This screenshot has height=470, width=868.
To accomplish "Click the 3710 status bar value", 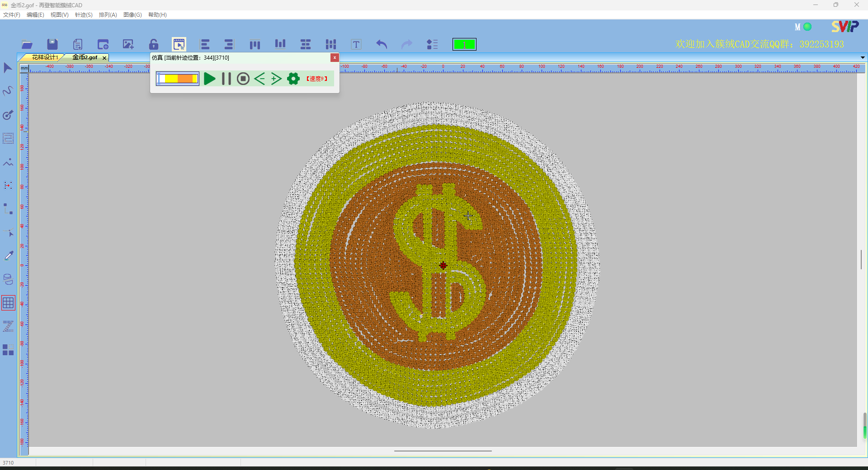I will pos(8,463).
